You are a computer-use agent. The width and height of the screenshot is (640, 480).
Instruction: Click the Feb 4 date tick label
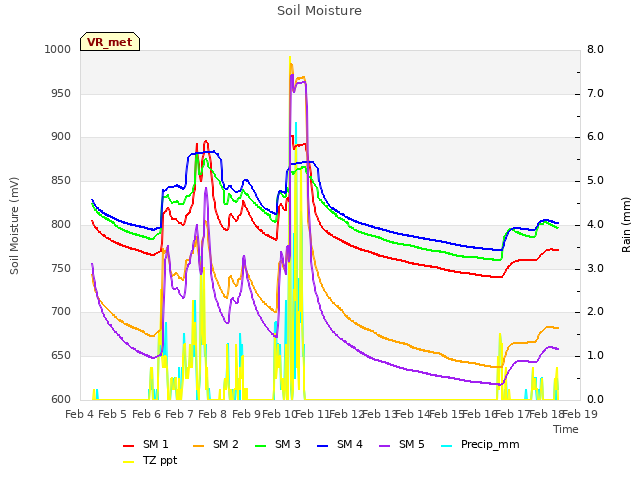coord(80,414)
